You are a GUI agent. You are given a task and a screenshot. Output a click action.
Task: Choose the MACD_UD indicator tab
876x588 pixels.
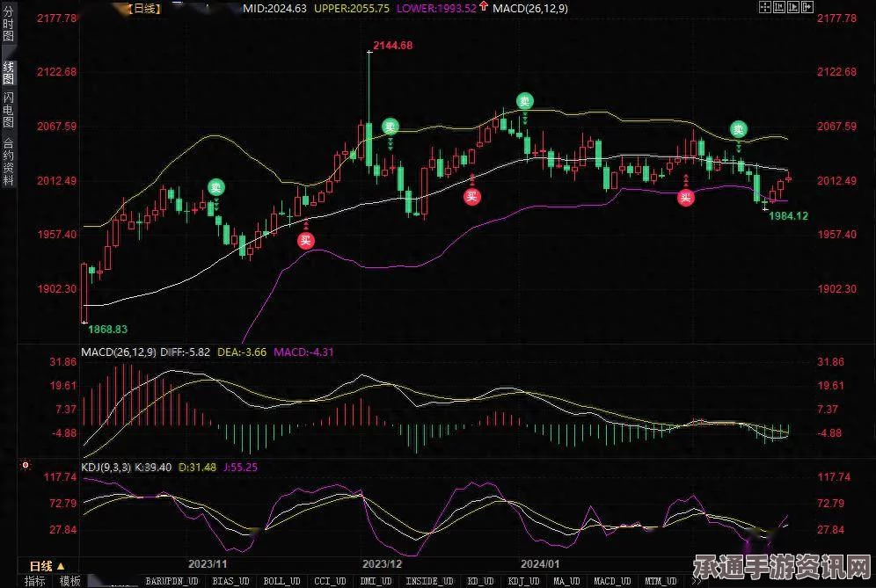(613, 581)
